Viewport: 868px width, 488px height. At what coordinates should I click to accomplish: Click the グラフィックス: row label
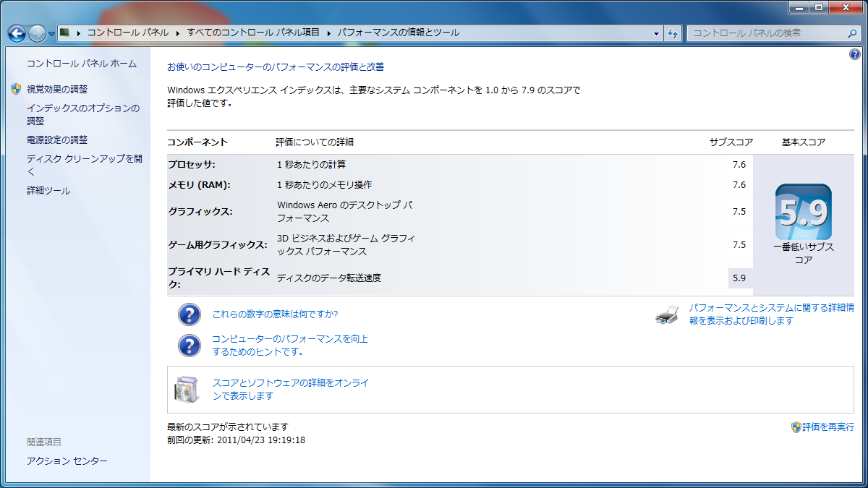pyautogui.click(x=200, y=212)
